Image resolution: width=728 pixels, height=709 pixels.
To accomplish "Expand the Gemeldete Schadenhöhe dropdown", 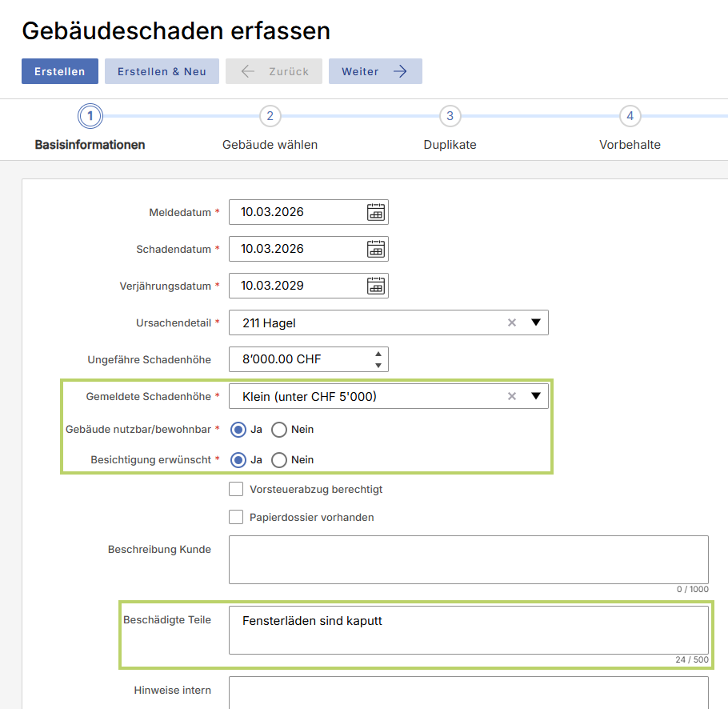I will (x=536, y=396).
